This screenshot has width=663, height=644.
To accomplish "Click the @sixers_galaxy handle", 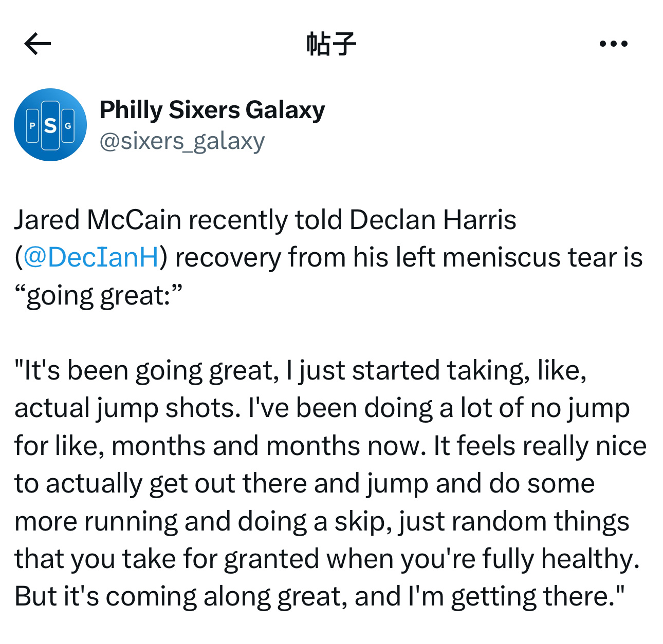I will [182, 141].
